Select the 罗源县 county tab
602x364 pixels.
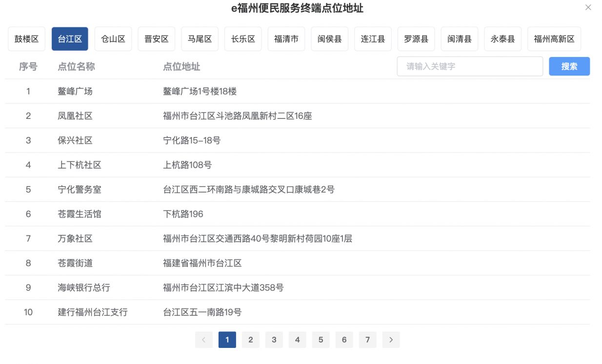point(416,39)
